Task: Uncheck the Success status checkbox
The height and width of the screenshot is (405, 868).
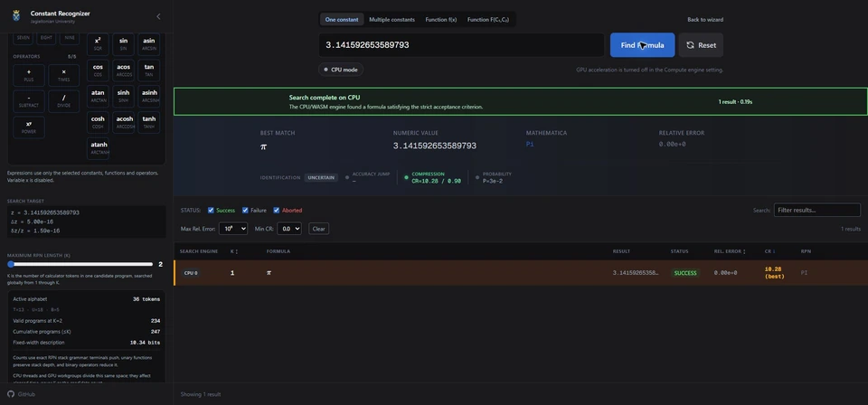Action: pyautogui.click(x=211, y=211)
